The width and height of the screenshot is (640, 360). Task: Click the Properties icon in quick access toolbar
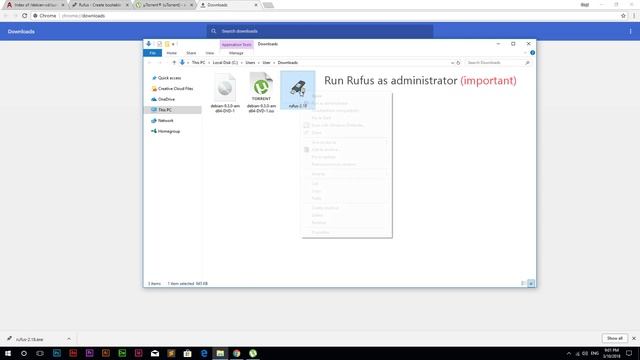coord(160,44)
